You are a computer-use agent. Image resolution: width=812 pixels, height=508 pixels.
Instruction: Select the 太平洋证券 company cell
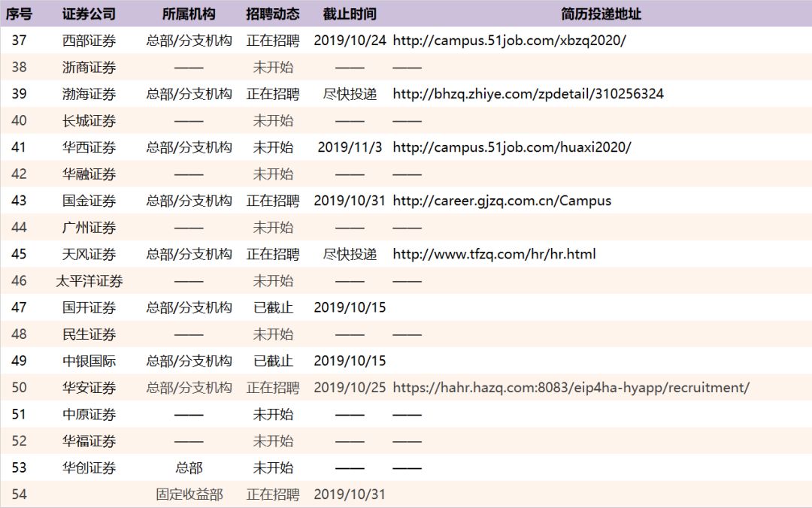click(89, 280)
